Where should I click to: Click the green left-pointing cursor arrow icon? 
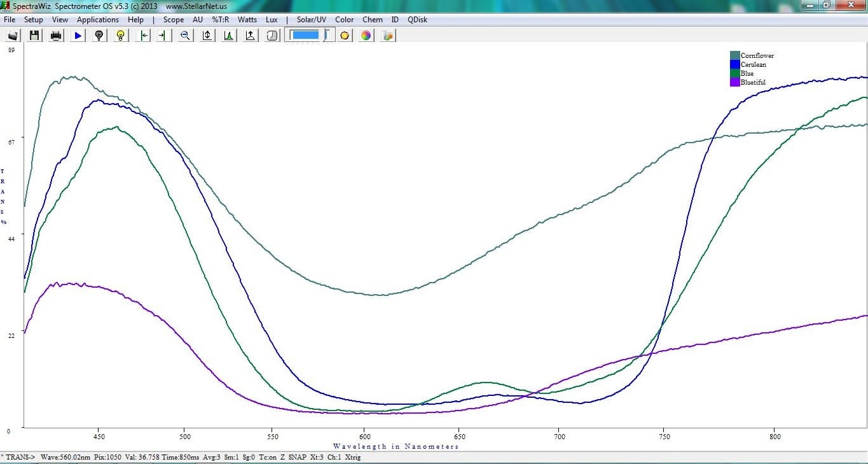144,36
